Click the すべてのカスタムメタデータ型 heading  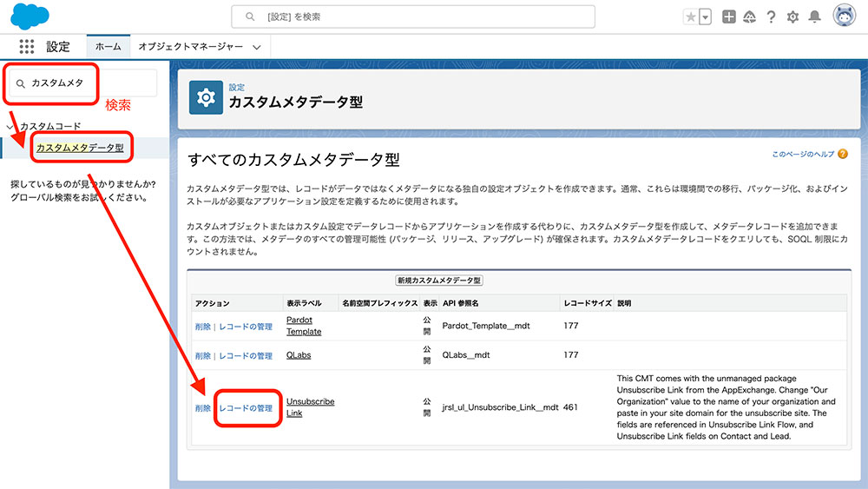[294, 160]
